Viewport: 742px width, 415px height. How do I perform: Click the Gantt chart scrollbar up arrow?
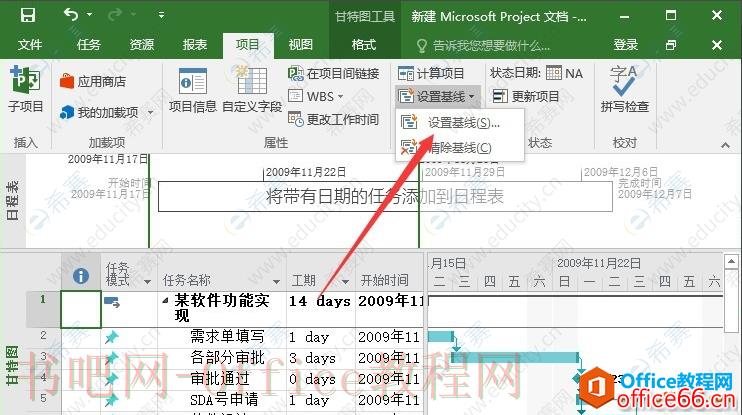pos(731,261)
